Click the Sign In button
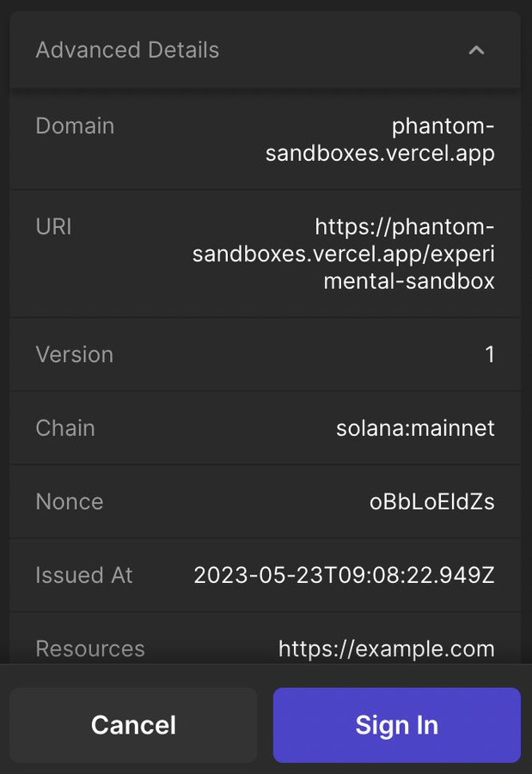Viewport: 532px width, 774px height. coord(396,725)
